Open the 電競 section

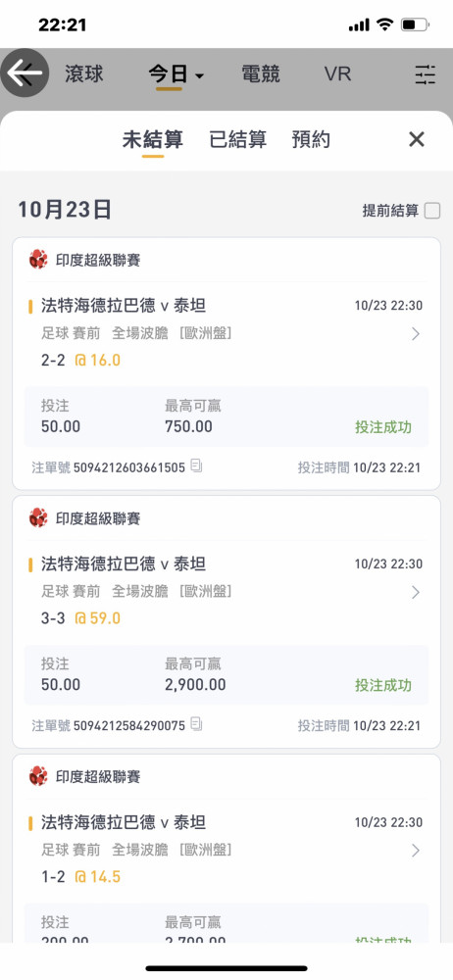tap(260, 74)
